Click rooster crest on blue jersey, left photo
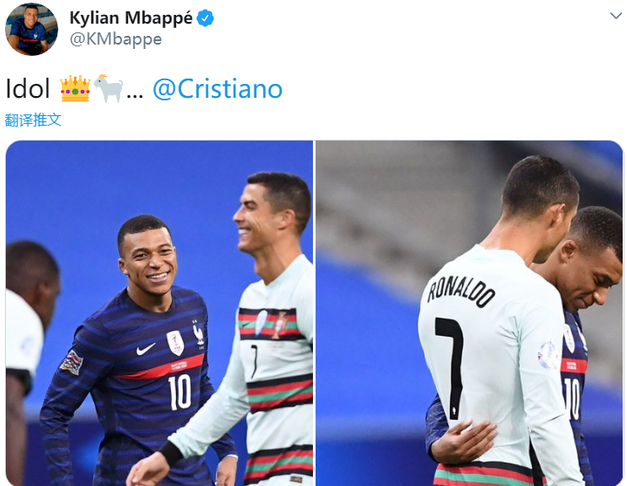The image size is (627, 486). pos(198,334)
